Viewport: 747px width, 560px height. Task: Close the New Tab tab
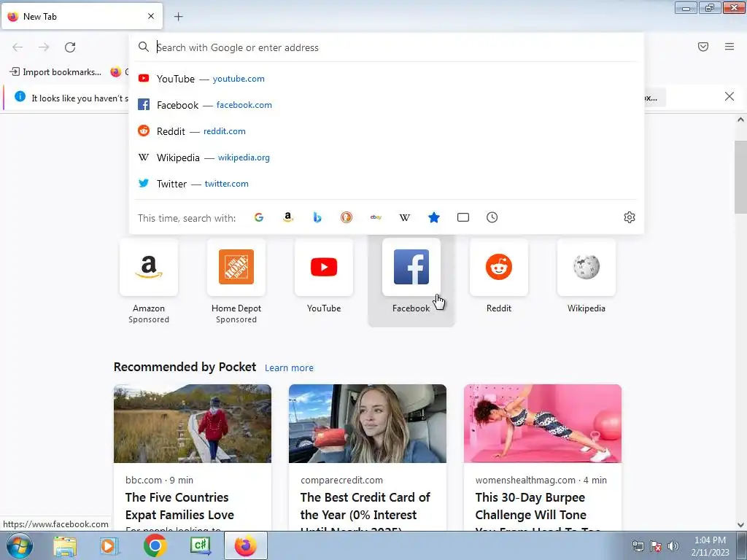click(151, 16)
